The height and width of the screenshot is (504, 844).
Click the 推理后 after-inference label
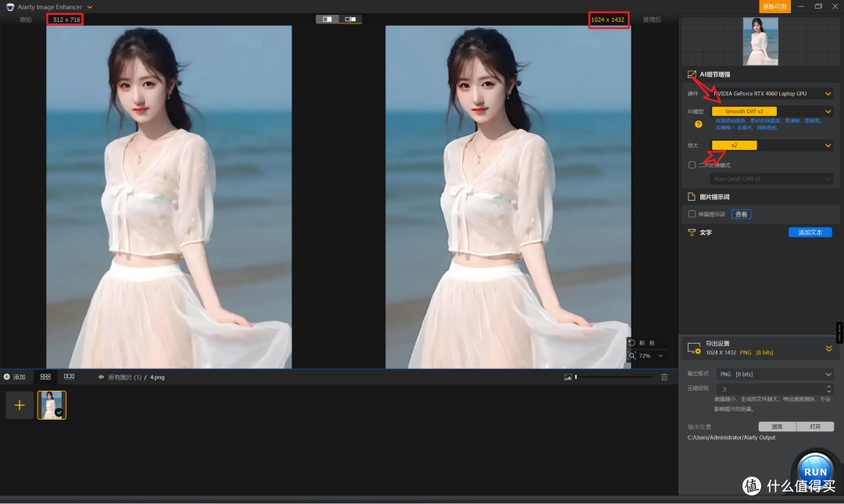tap(652, 20)
